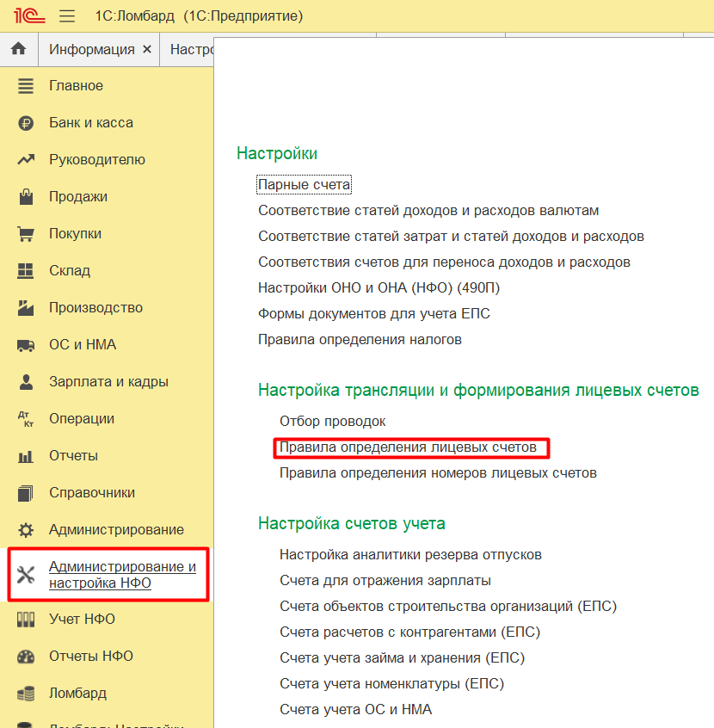Open the Продажи shopping bag icon
Viewport: 714px width, 728px height.
point(26,197)
